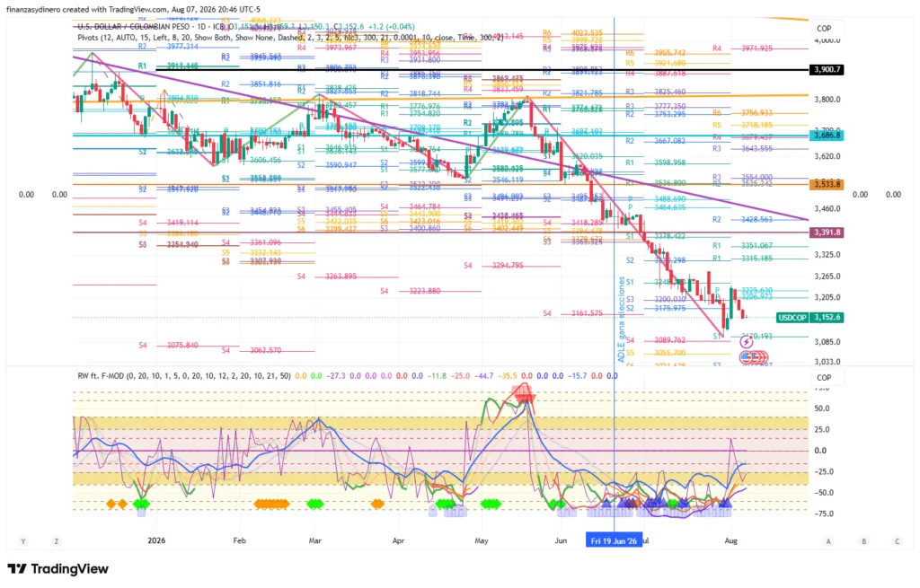Click the 3,085.0 price scale value
The height and width of the screenshot is (588, 920).
[827, 342]
